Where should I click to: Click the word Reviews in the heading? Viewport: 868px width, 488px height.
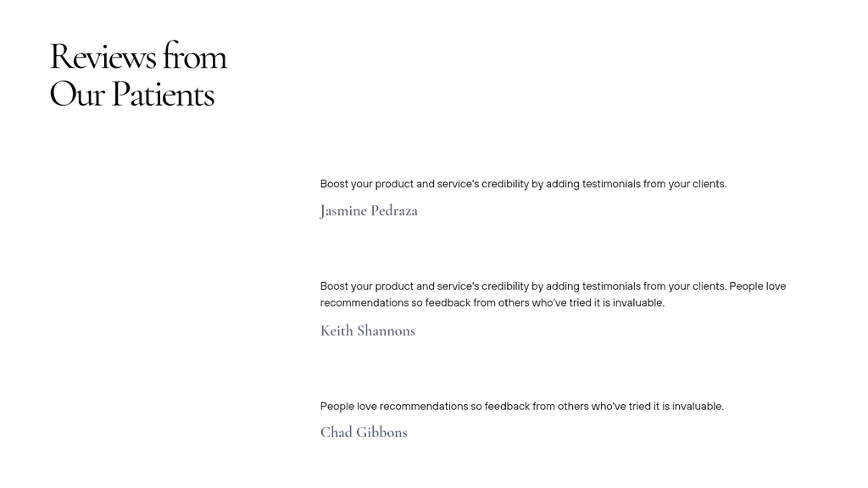(103, 57)
